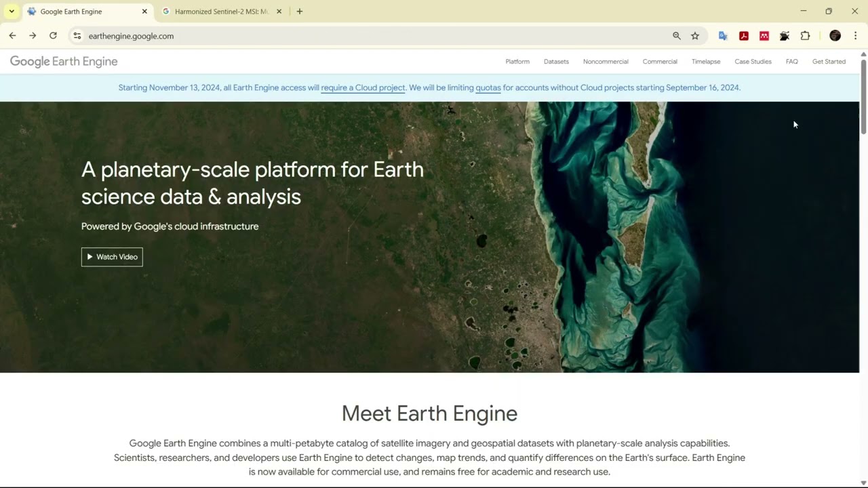The width and height of the screenshot is (868, 488).
Task: Follow the 'quotas' link in the banner
Action: pyautogui.click(x=488, y=87)
